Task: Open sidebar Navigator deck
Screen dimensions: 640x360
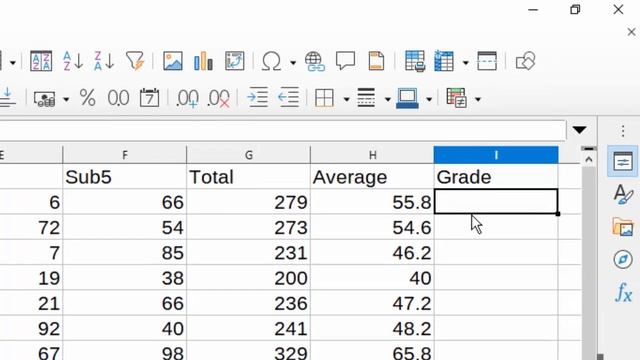Action: (x=623, y=259)
